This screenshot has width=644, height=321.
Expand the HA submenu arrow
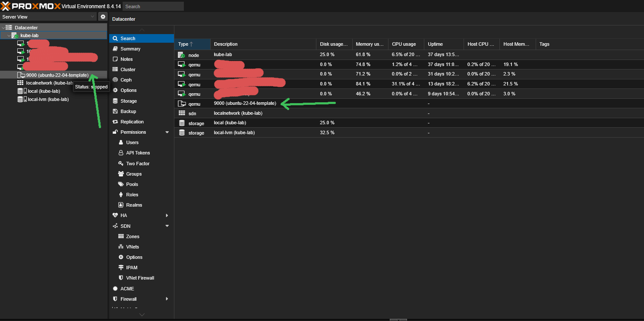(x=167, y=215)
